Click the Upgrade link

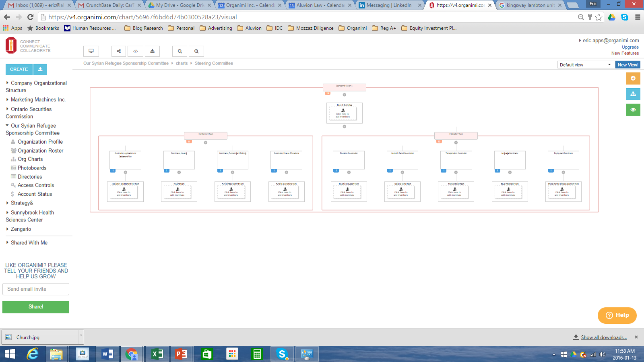[630, 47]
